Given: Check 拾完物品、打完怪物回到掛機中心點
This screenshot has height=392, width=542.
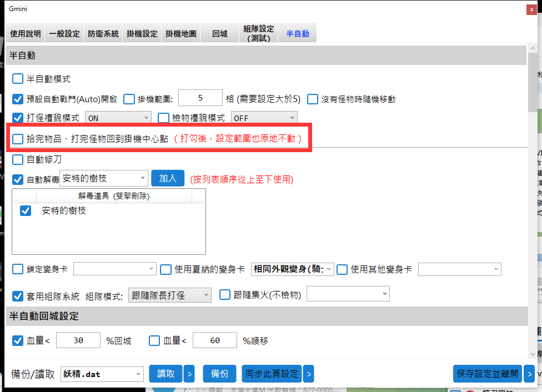Looking at the screenshot, I should (18, 139).
